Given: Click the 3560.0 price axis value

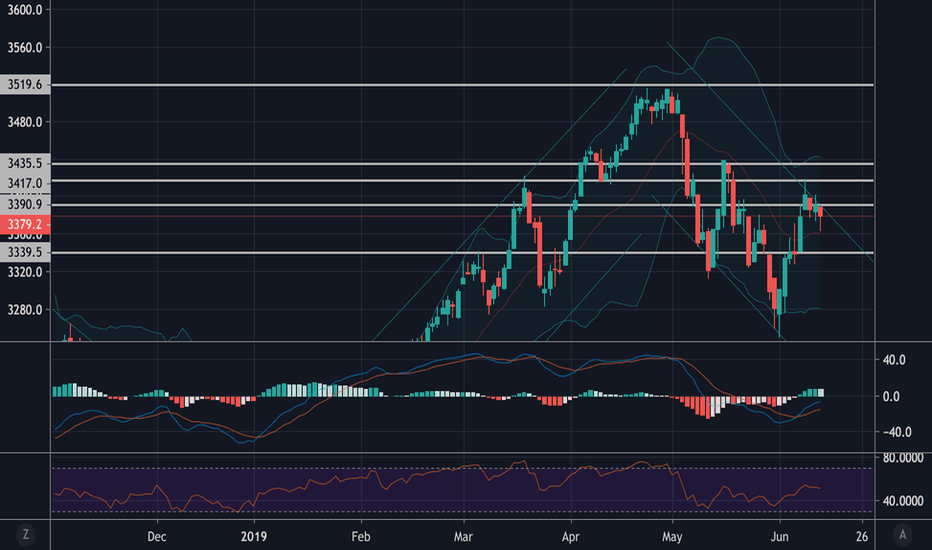Looking at the screenshot, I should tap(25, 48).
